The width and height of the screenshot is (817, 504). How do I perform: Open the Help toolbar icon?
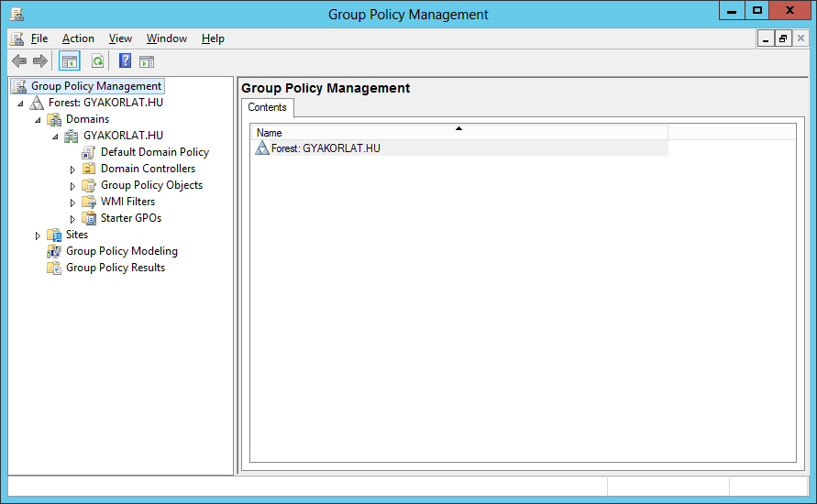(125, 60)
